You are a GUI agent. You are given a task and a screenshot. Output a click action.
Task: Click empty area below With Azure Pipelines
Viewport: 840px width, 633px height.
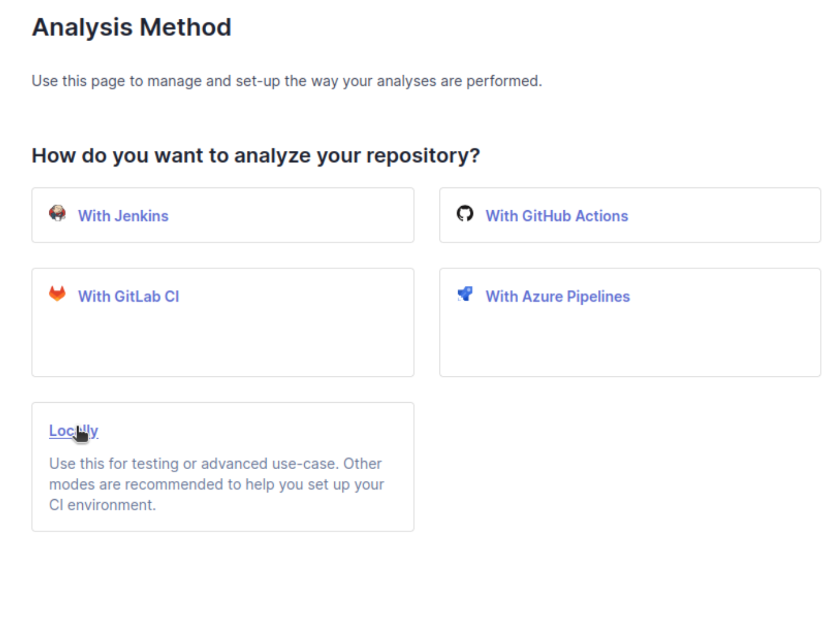point(630,344)
